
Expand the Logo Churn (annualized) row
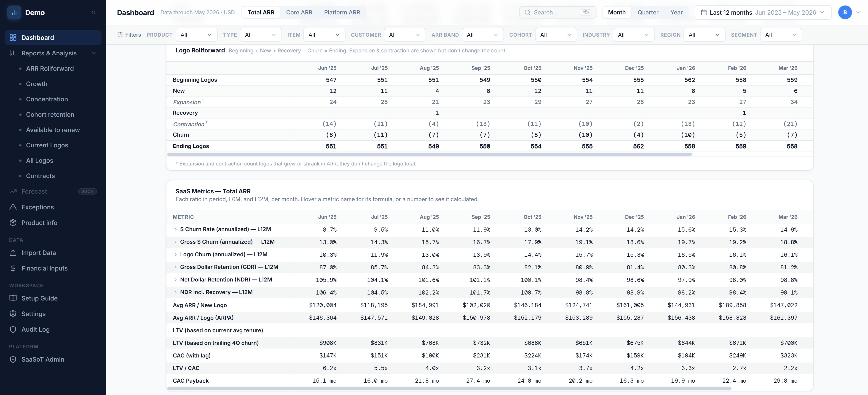point(175,254)
